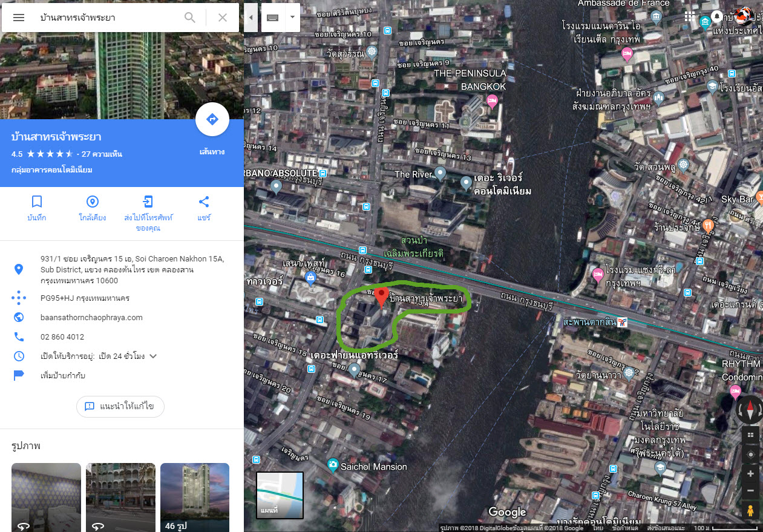Click the ไทย language link
Viewport: 763px width, 532px height.
[x=598, y=528]
